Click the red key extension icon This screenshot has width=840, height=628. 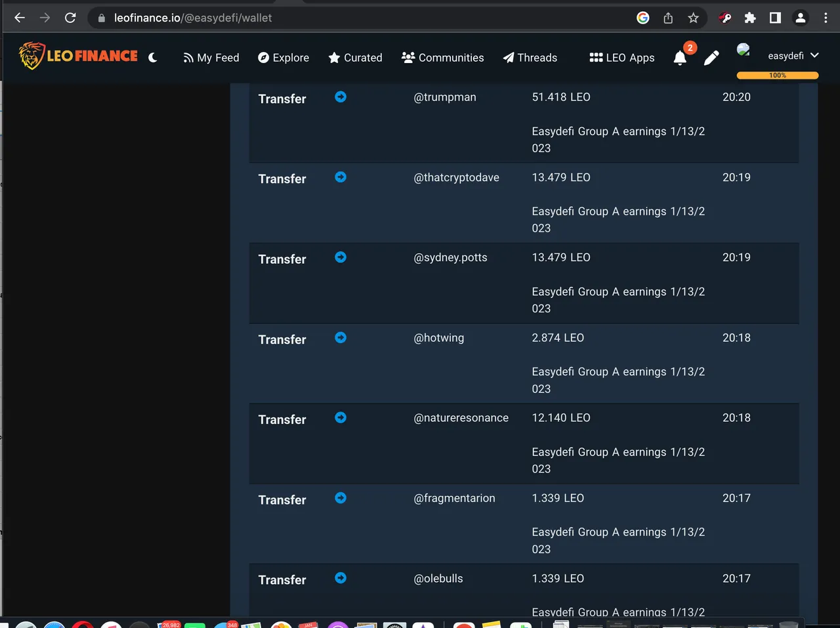(725, 18)
